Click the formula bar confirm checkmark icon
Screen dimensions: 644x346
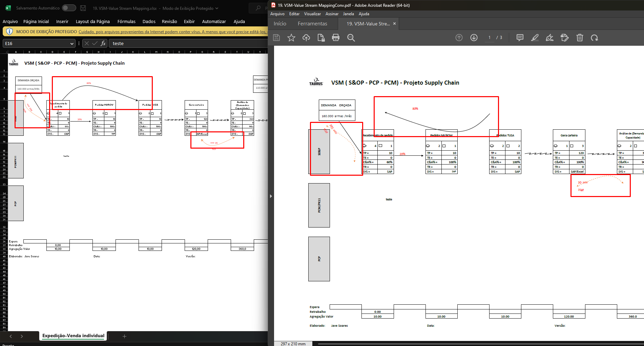coord(95,43)
